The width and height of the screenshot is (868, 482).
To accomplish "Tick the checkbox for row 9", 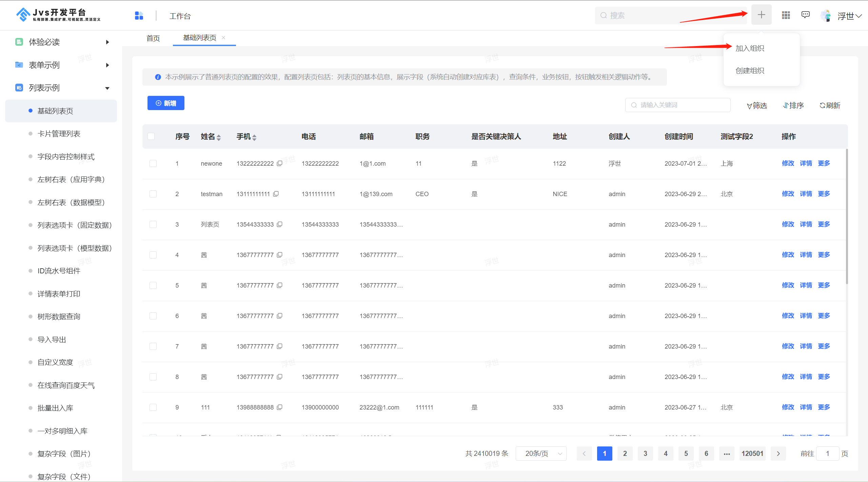I will click(153, 407).
